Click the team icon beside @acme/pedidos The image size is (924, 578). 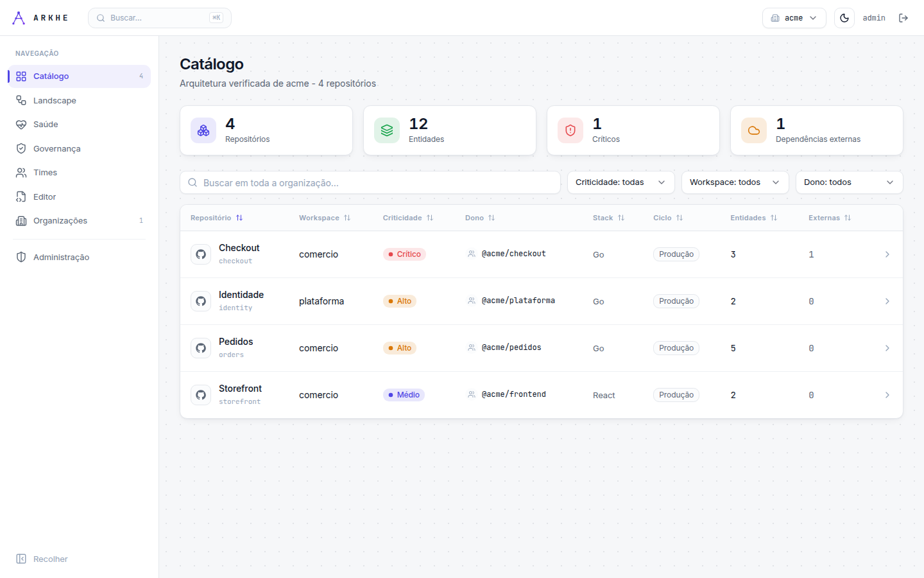[x=472, y=347]
